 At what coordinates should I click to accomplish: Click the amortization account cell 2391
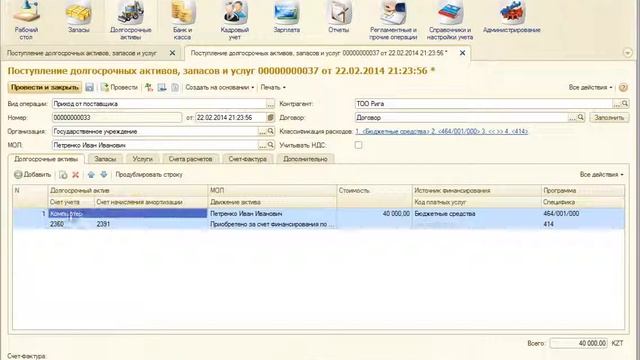(x=151, y=224)
